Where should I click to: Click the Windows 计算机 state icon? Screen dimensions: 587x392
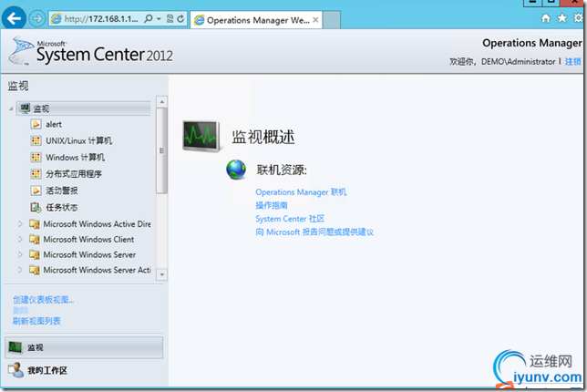pyautogui.click(x=36, y=157)
